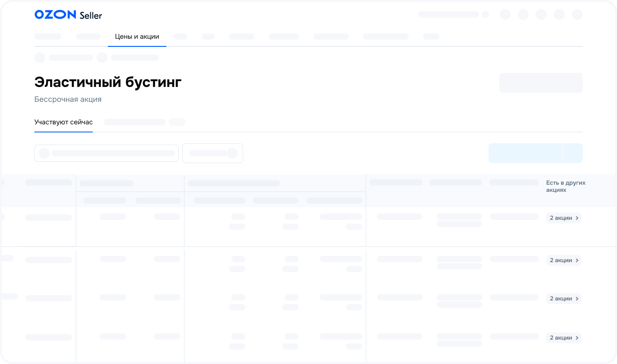Click the Бессрочная акция subtitle

click(x=68, y=100)
